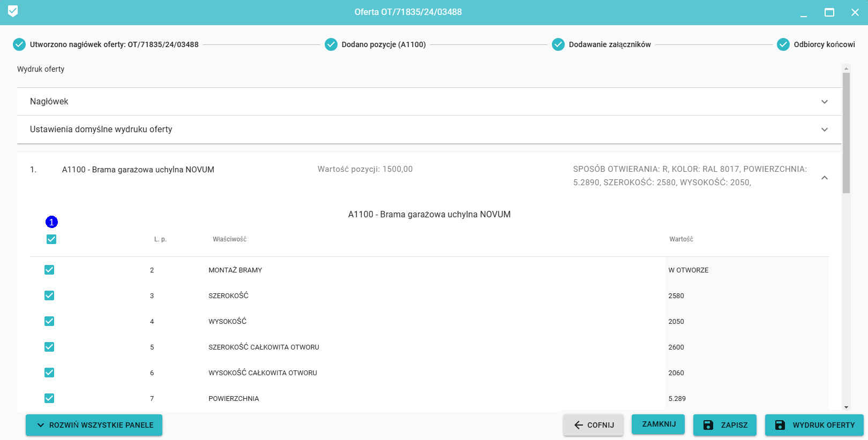Click the 'Dodawanie załączników' step checkmark icon
Screen dimensions: 868x440
click(x=558, y=44)
